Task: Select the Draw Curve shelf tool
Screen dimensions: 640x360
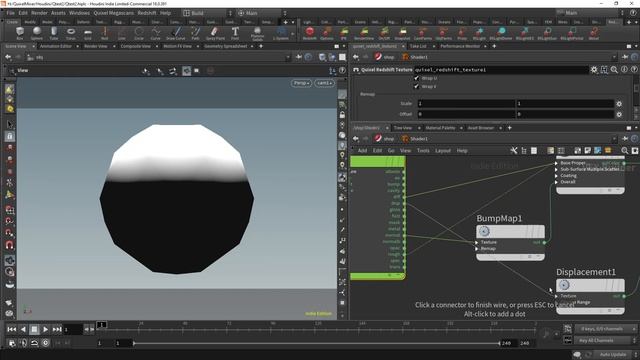Action: pos(176,33)
